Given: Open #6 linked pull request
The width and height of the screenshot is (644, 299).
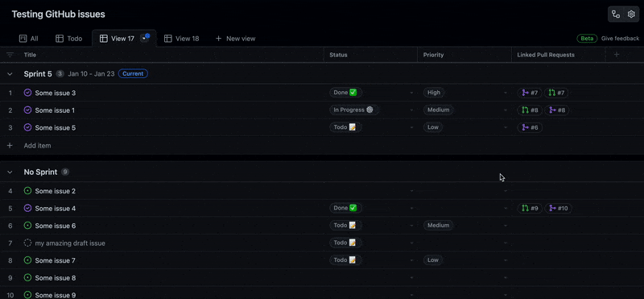Looking at the screenshot, I should pos(530,127).
